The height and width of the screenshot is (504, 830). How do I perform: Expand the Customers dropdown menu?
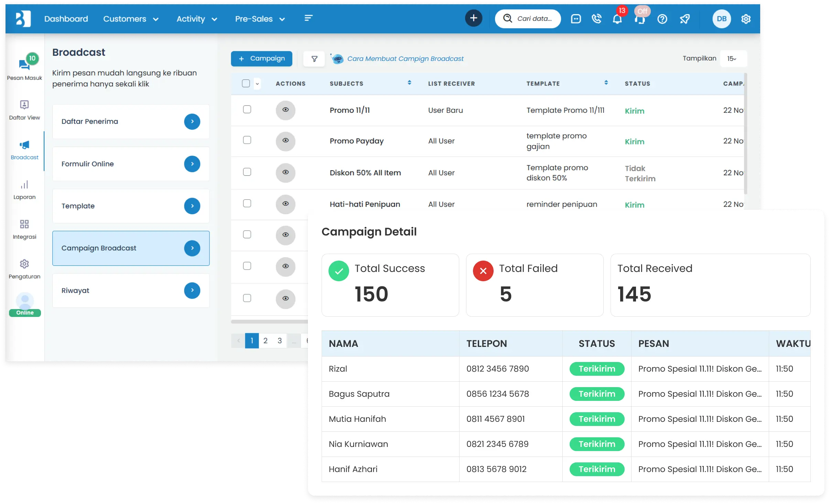point(131,19)
